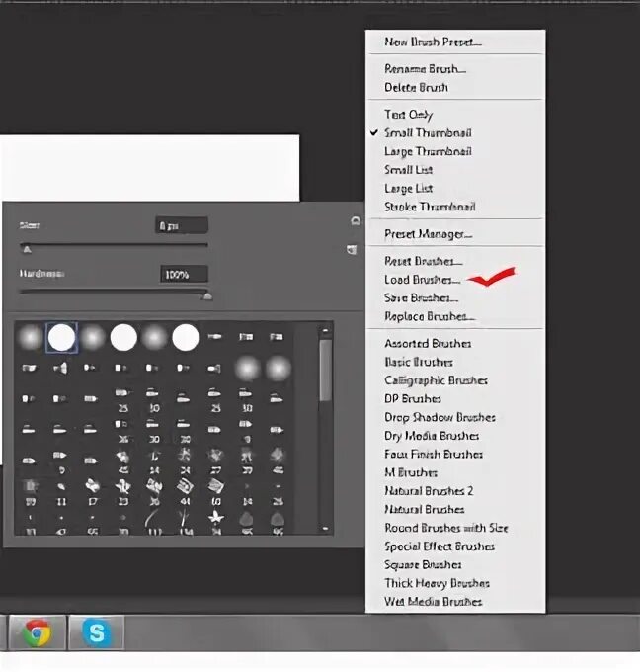Switch brush view to Large Thumbnail
This screenshot has height=672, width=640.
tap(428, 151)
